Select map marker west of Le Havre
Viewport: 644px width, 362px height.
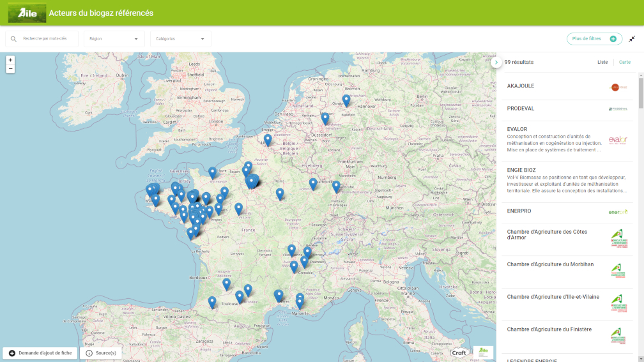212,173
